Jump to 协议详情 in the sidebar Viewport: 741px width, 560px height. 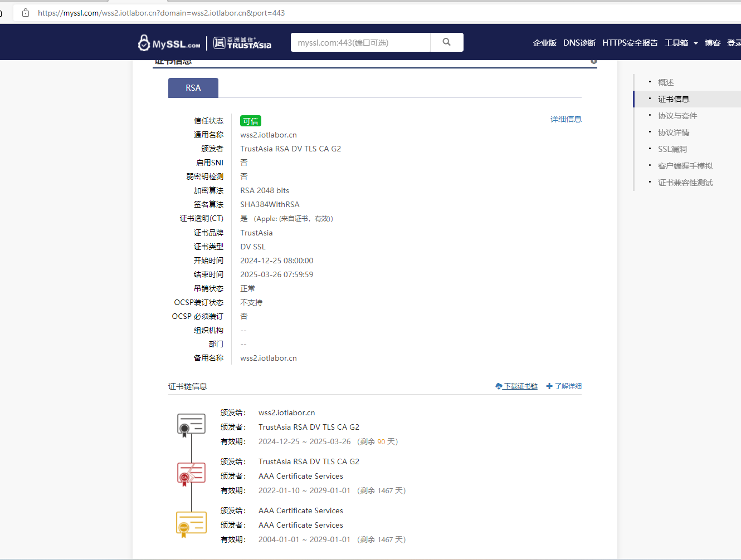click(x=674, y=132)
